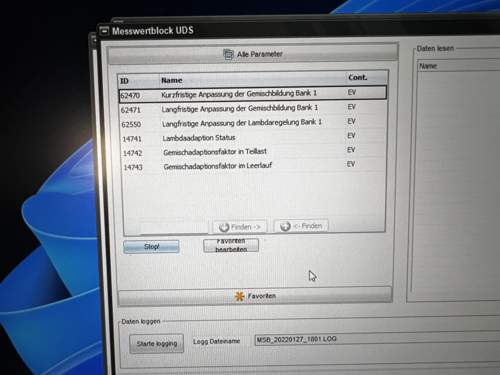Click the Logg Dateiname input field

tap(377, 339)
